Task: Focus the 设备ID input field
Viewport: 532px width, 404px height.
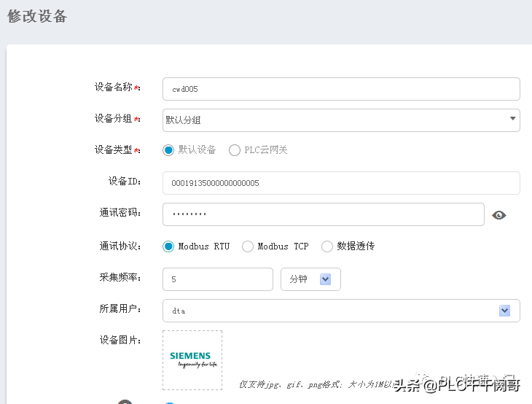Action: 340,183
